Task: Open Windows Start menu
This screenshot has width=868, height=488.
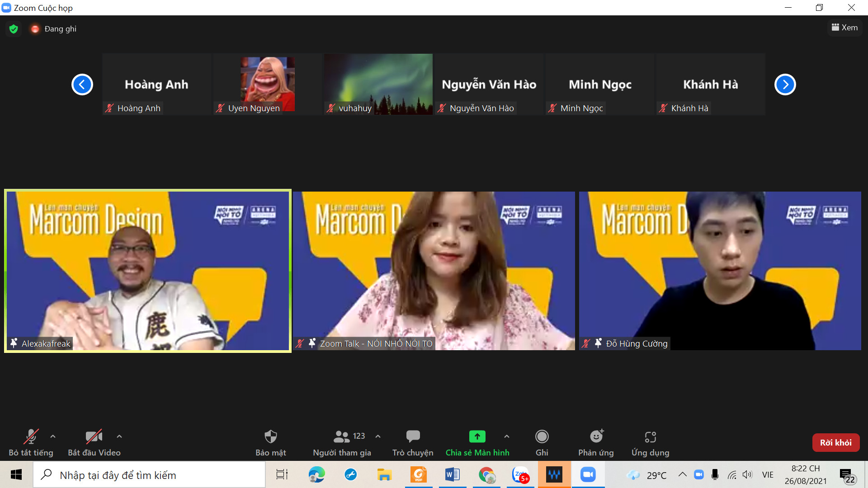Action: [x=16, y=475]
